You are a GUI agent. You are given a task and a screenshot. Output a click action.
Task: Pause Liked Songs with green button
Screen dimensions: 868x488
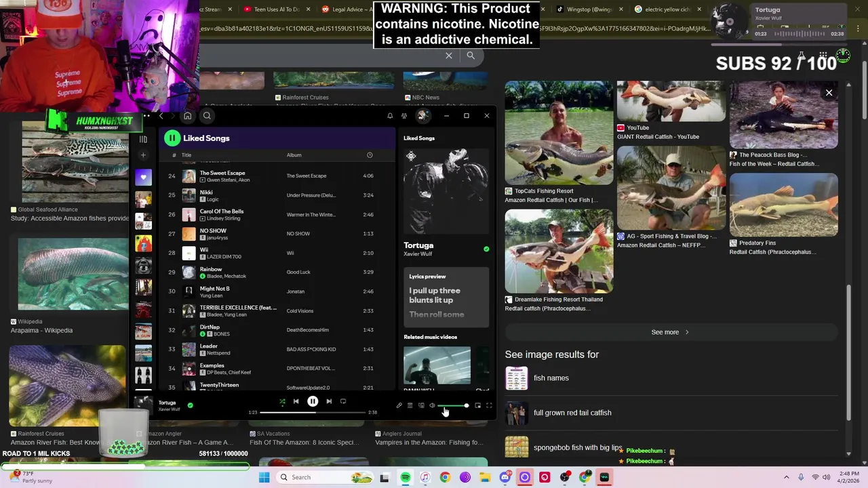click(x=172, y=138)
